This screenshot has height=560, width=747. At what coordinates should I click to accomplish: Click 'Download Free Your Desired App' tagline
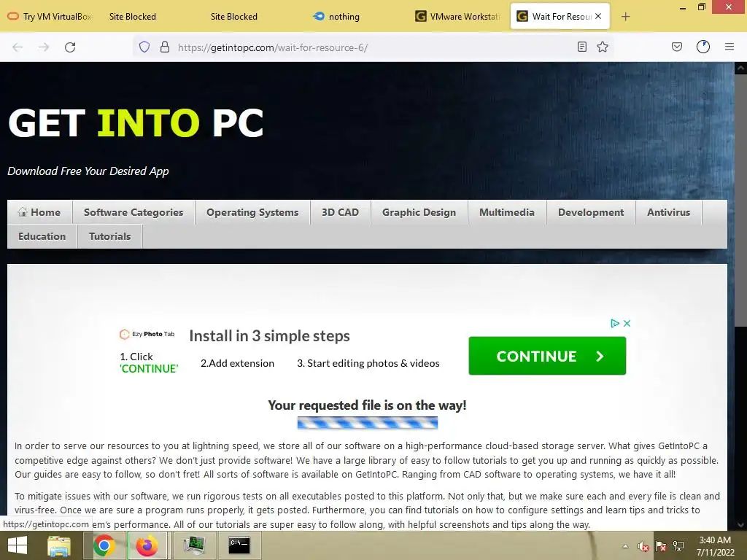[x=88, y=171]
